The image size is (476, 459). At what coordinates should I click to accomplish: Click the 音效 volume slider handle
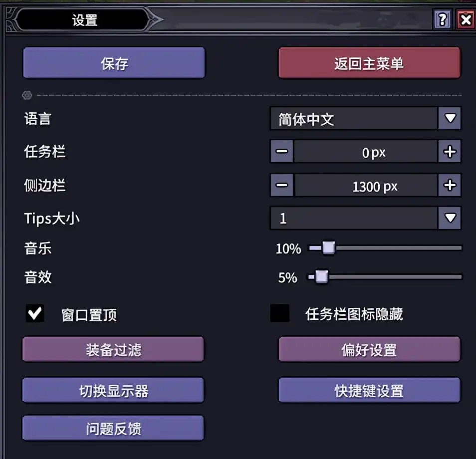tap(321, 276)
